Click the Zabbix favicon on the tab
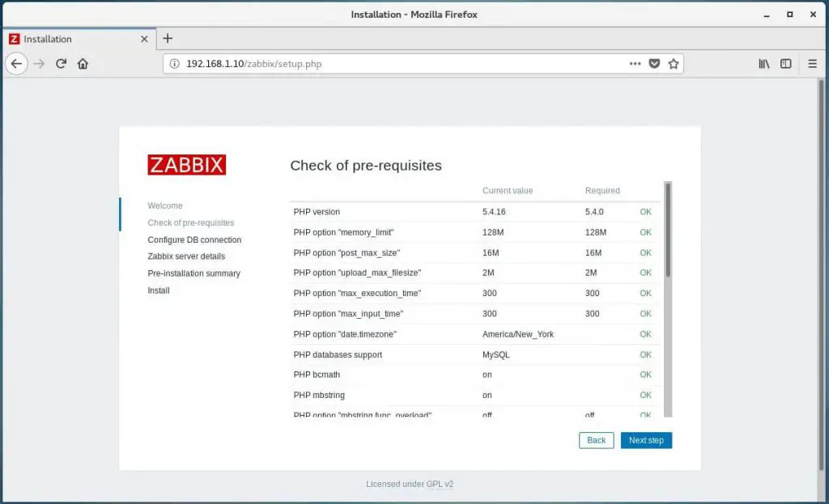This screenshot has height=504, width=829. pos(15,39)
